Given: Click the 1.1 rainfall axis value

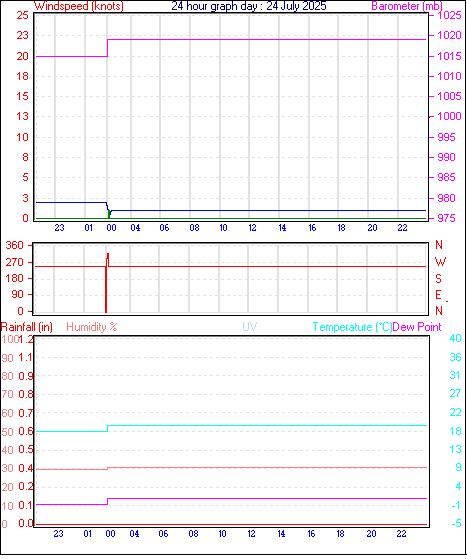Looking at the screenshot, I should pyautogui.click(x=25, y=358).
